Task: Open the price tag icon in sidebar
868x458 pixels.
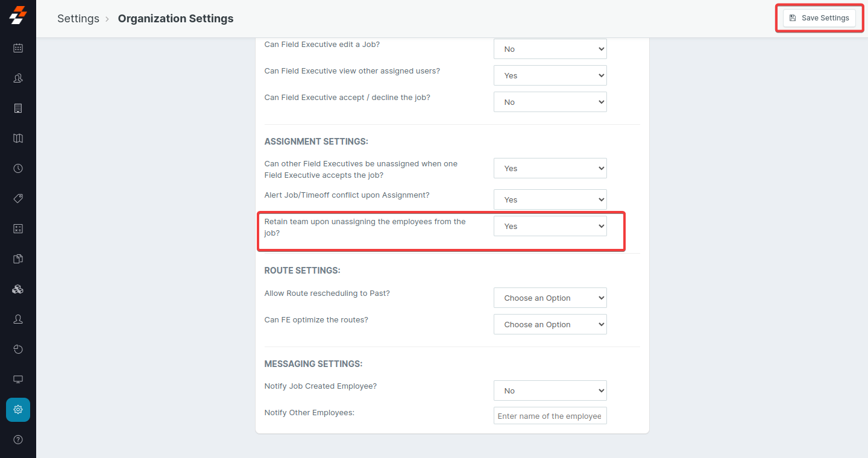Action: coord(18,199)
